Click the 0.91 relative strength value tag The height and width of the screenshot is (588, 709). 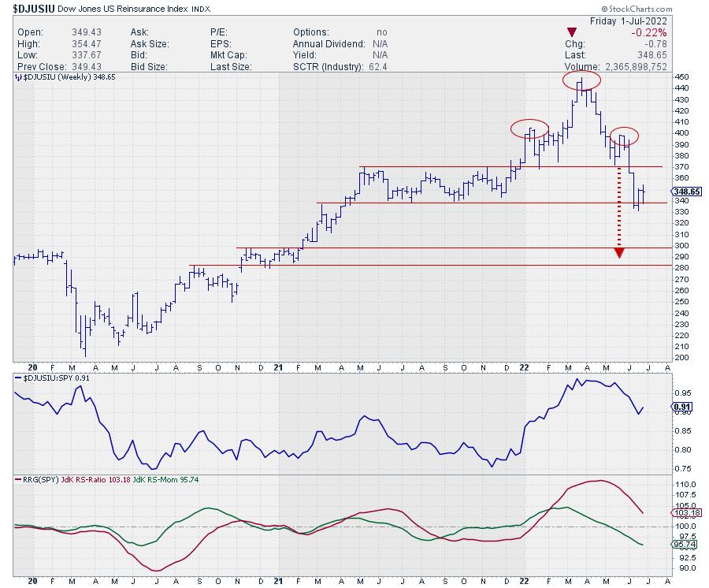tap(681, 407)
